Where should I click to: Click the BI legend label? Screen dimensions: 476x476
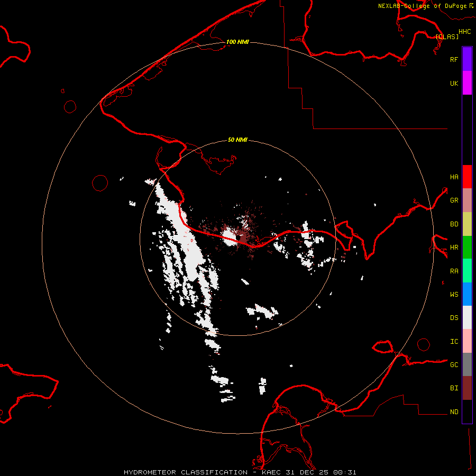(454, 388)
